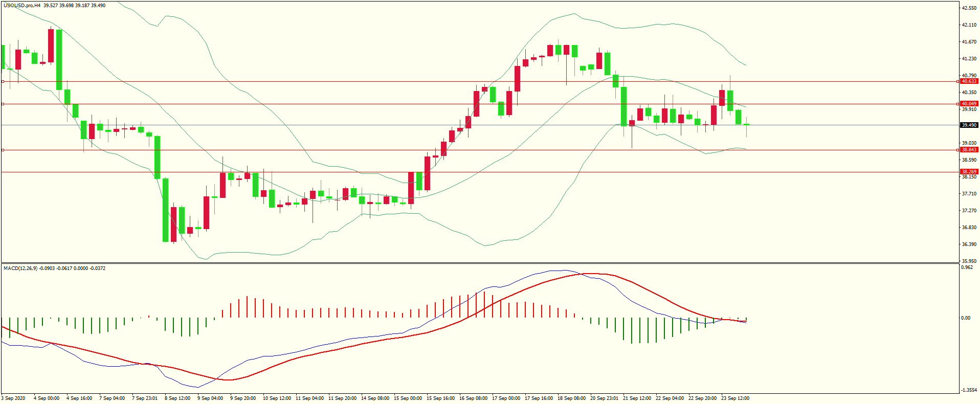Image resolution: width=980 pixels, height=404 pixels.
Task: Click the 22 Sep 04:00 time label
Action: pos(670,398)
